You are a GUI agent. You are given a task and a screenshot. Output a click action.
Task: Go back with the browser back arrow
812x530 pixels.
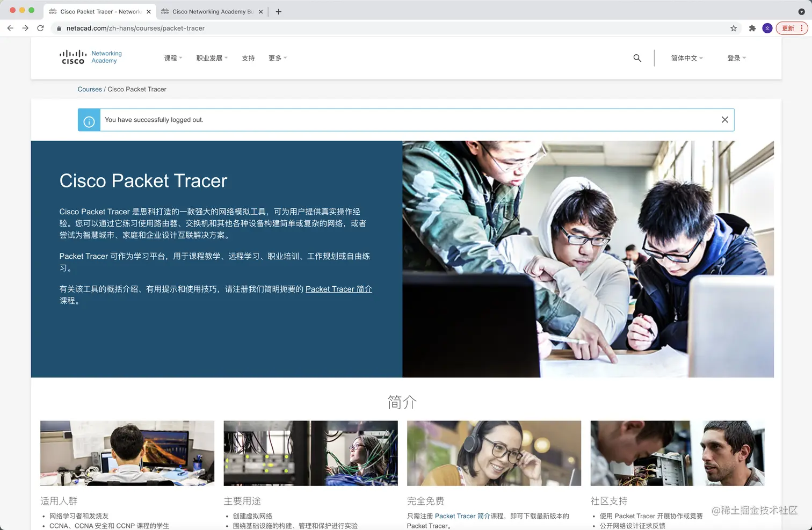[x=10, y=28]
